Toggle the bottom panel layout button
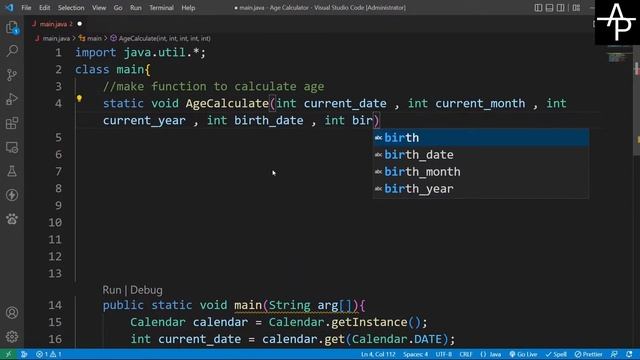Viewport: 640px width, 360px height. 549,7
